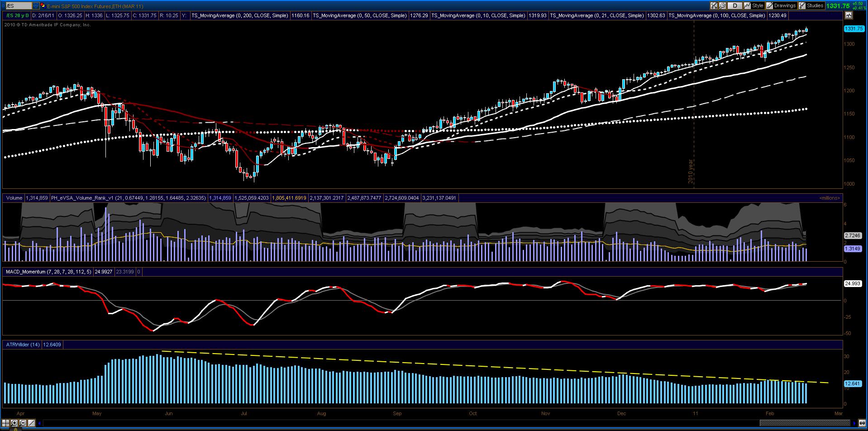Click the green 1331.75 last price
The width and height of the screenshot is (868, 431).
(x=838, y=6)
